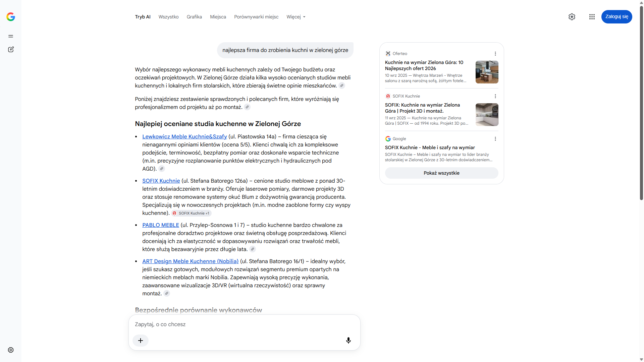This screenshot has width=644, height=362.
Task: Click source link icon after ART Design description
Action: point(167,294)
